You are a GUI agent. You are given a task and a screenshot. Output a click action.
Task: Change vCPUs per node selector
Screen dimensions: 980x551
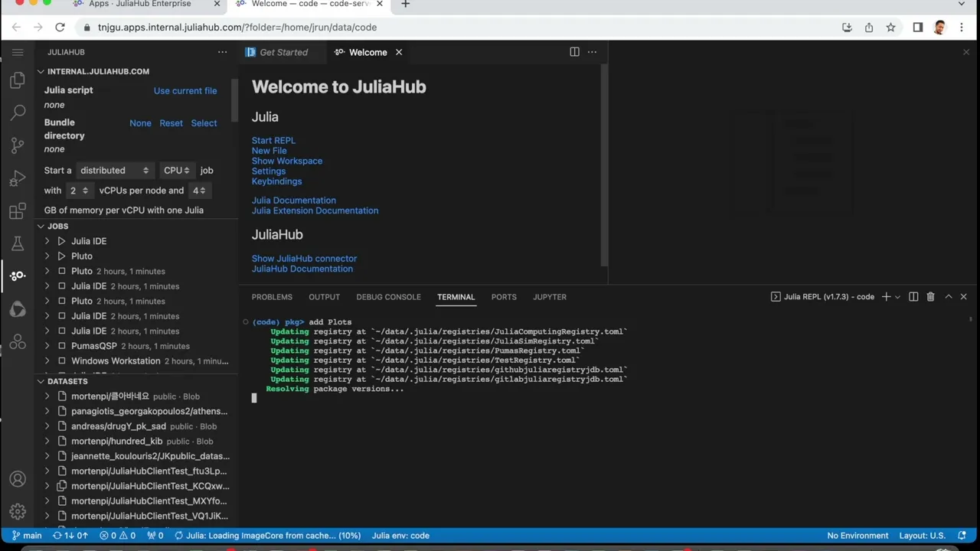[79, 191]
